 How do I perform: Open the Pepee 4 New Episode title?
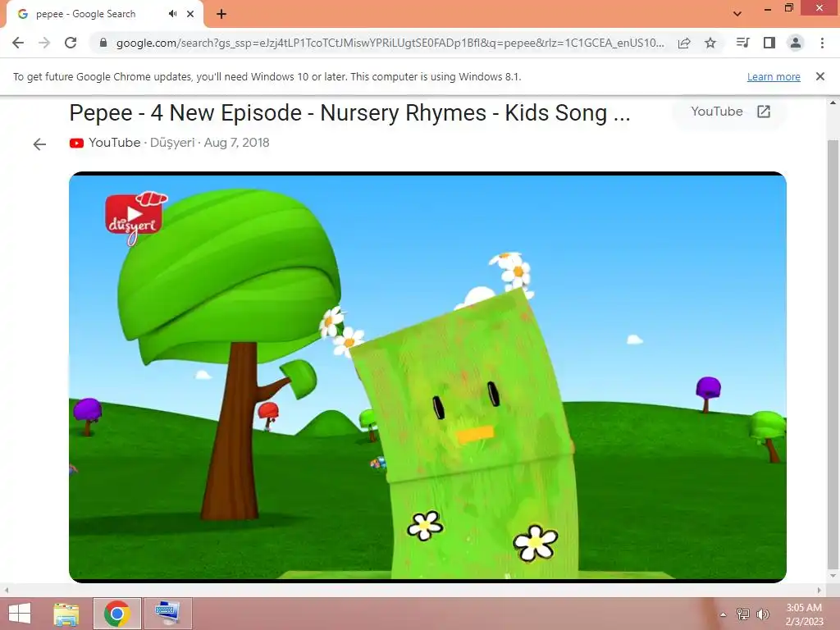(349, 113)
